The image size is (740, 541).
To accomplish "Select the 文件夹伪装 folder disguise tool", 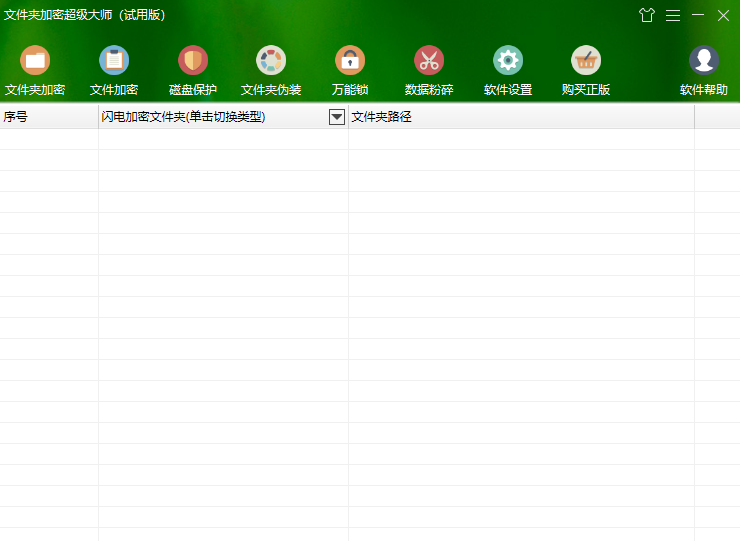I will click(271, 62).
